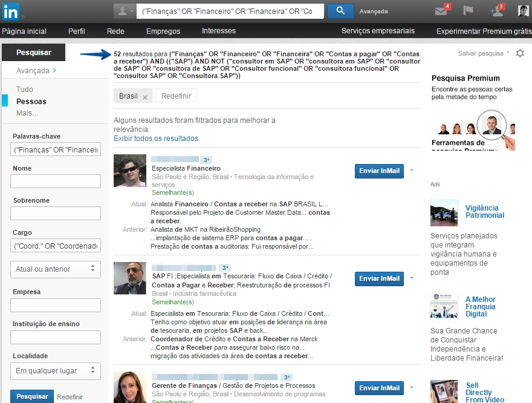Screen dimensions: 532x403
Task: Expand the Avançada sidebar option
Action: click(36, 71)
